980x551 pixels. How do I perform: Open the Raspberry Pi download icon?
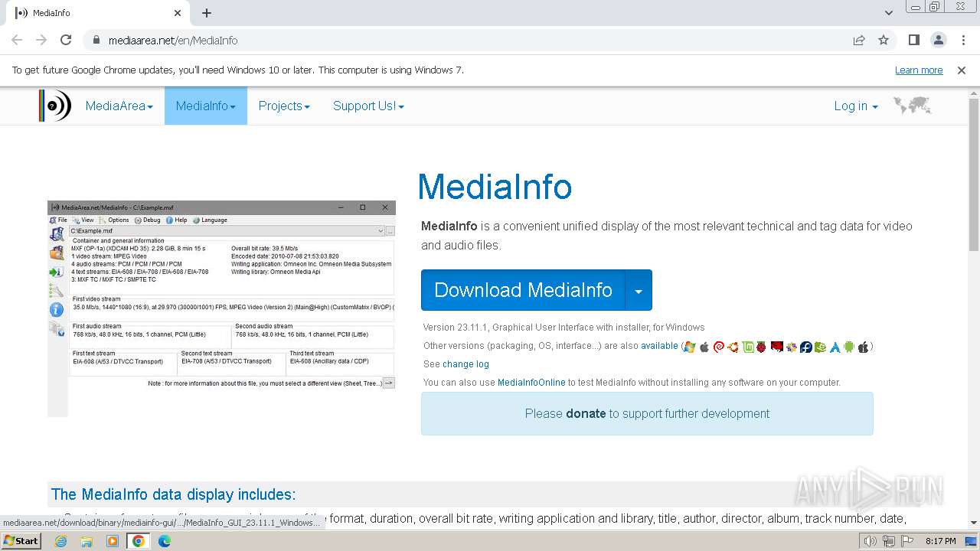[x=761, y=347]
